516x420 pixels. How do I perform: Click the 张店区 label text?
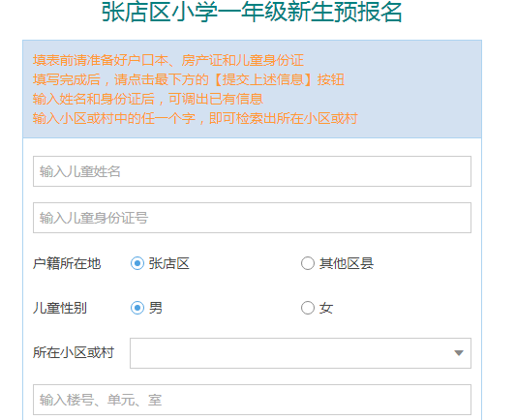point(169,263)
